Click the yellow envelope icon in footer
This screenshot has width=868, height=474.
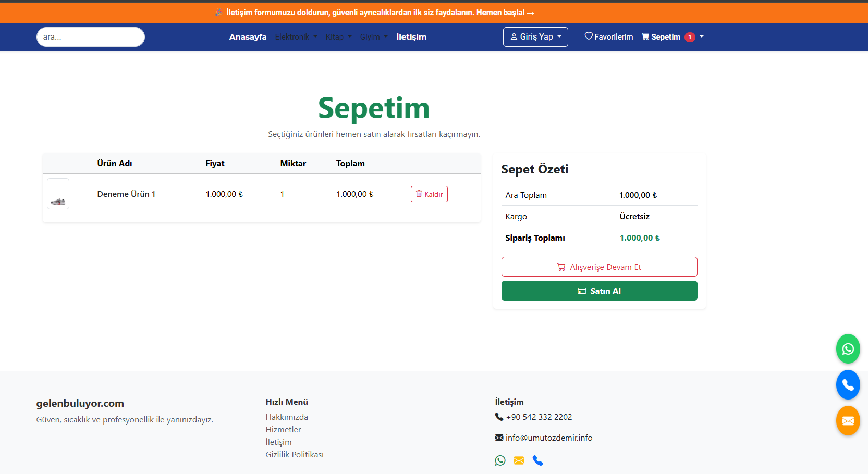(519, 460)
